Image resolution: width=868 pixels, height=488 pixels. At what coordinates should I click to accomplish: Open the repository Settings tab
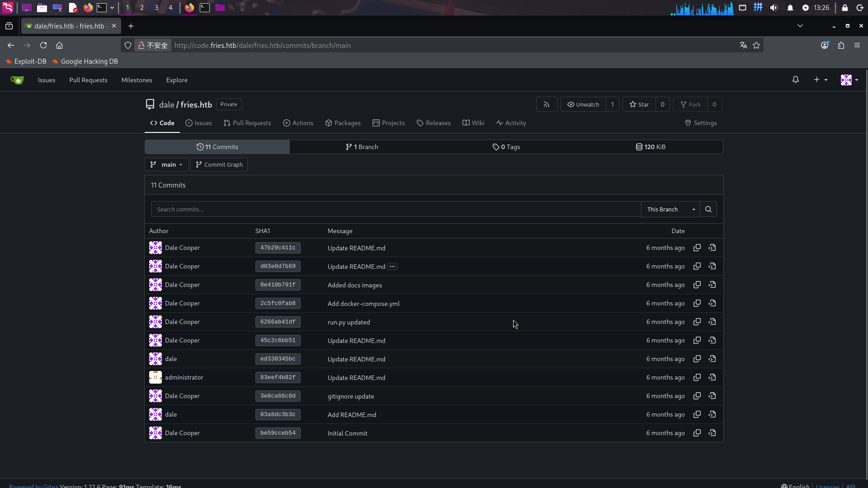pos(701,123)
